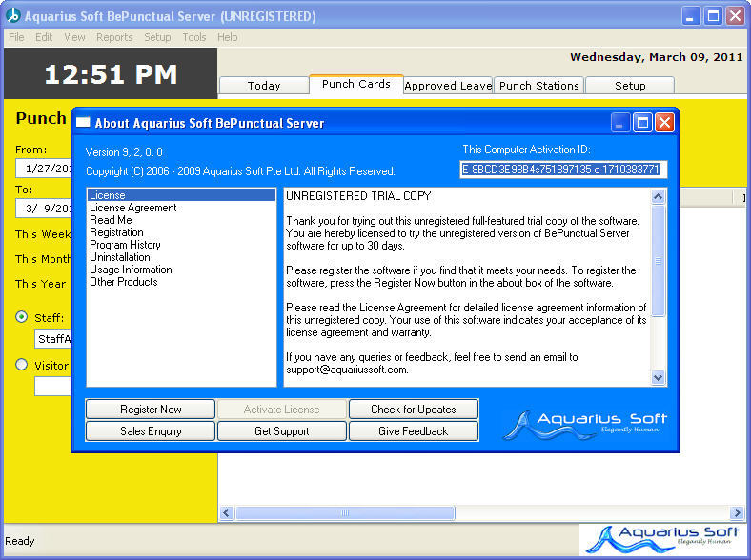
Task: Click the horizontal scrollbar left arrow
Action: click(227, 512)
